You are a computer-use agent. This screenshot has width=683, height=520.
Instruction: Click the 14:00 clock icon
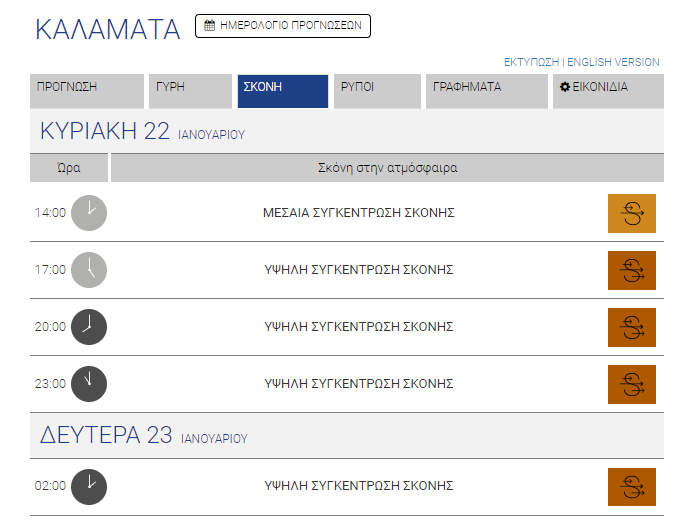point(89,213)
